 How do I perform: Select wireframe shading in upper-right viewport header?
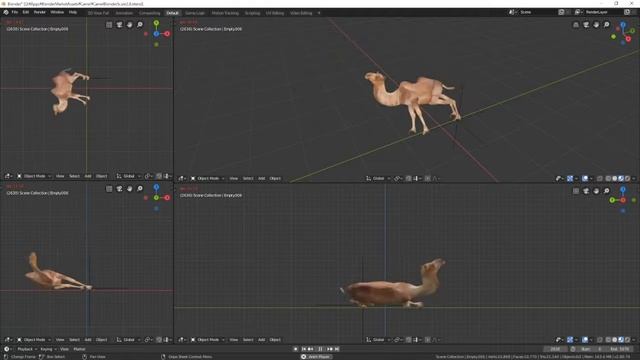[608, 178]
